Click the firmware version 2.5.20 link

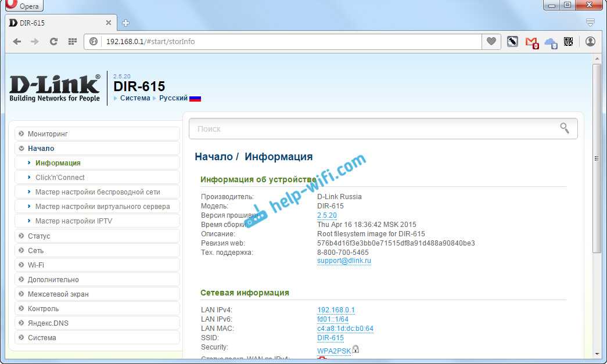[326, 215]
